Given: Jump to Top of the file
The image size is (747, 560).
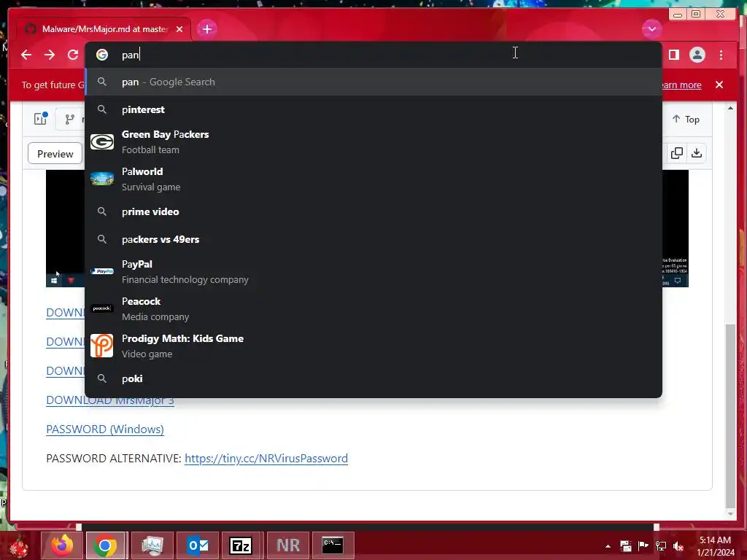Looking at the screenshot, I should tap(686, 119).
